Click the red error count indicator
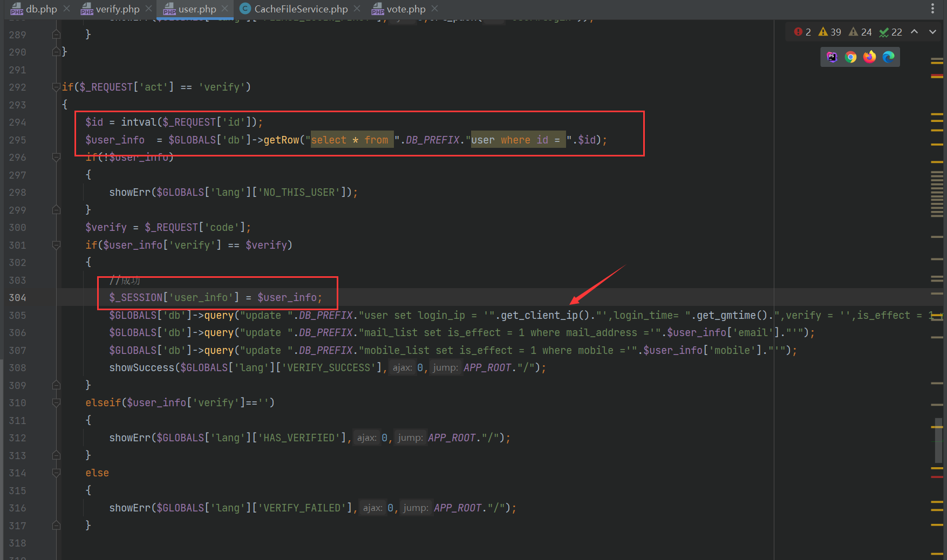 tap(802, 32)
